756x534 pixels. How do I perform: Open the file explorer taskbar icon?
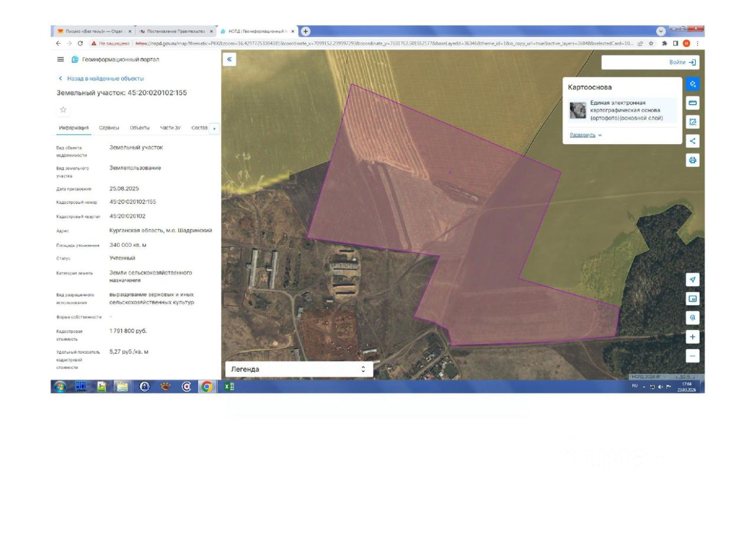pos(123,386)
